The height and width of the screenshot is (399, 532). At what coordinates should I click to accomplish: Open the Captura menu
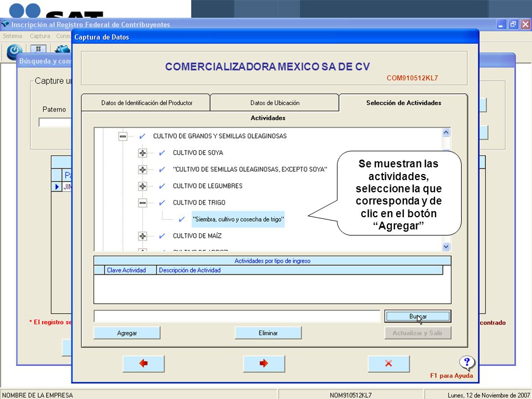[40, 36]
